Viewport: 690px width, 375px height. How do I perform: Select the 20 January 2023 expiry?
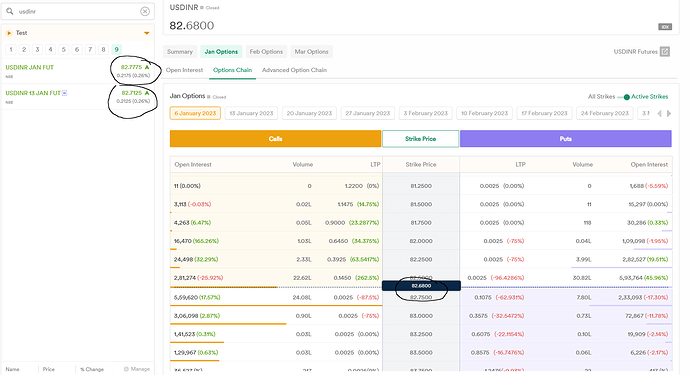pyautogui.click(x=309, y=113)
